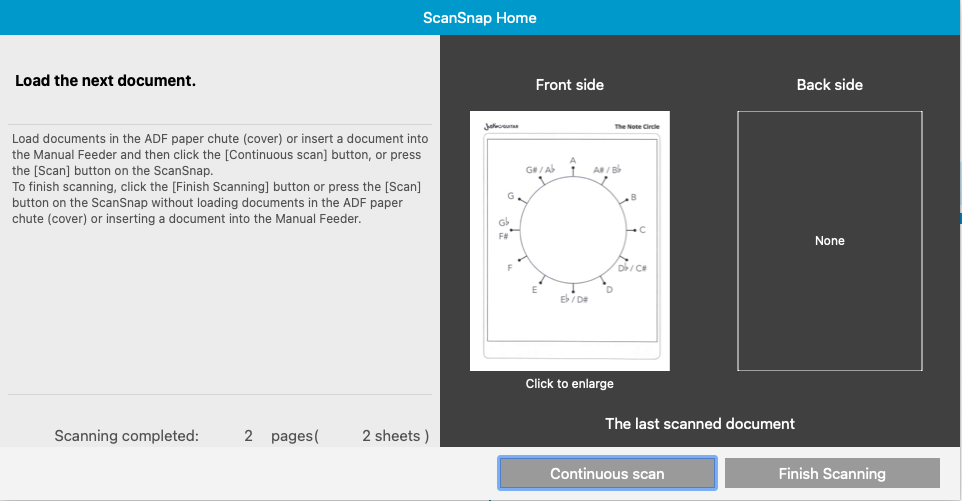Screen dimensions: 962x501
Task: Click the ADF paper chute instruction paragraph
Action: [x=220, y=178]
